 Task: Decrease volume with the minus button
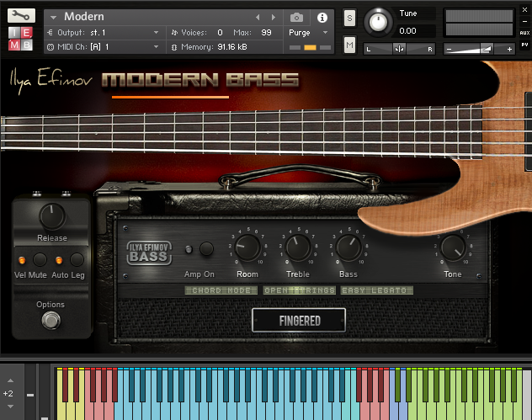click(x=449, y=50)
